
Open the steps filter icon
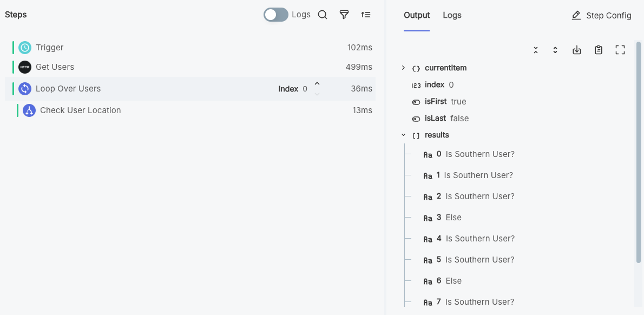click(x=344, y=15)
